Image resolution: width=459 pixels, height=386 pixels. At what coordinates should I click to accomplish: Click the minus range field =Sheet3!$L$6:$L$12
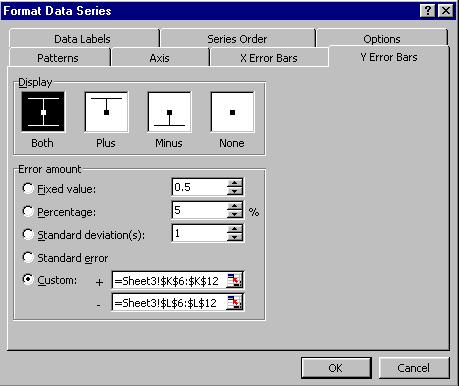click(170, 303)
